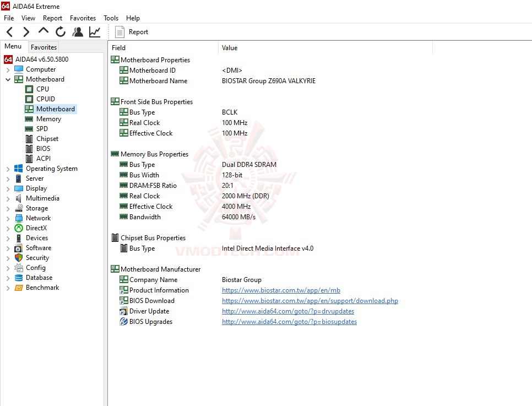The image size is (532, 406).
Task: Open the biostar.com.tw/app/en/mb product link
Action: coord(281,290)
